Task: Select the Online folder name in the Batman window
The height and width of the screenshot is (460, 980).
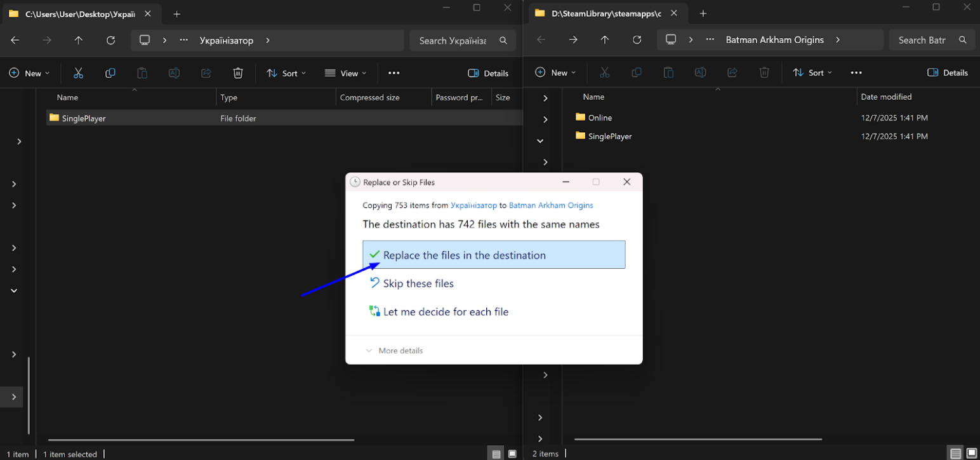Action: (600, 118)
